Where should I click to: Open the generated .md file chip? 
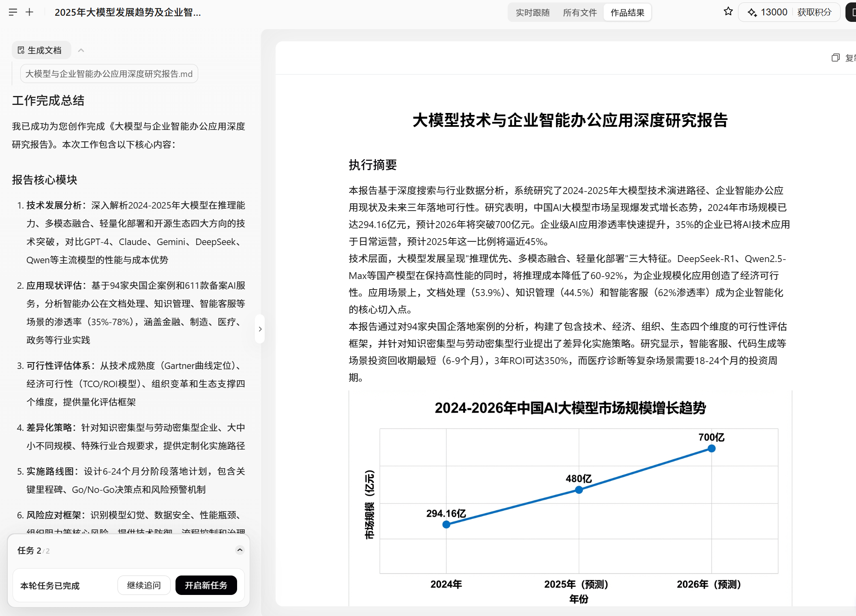(109, 74)
